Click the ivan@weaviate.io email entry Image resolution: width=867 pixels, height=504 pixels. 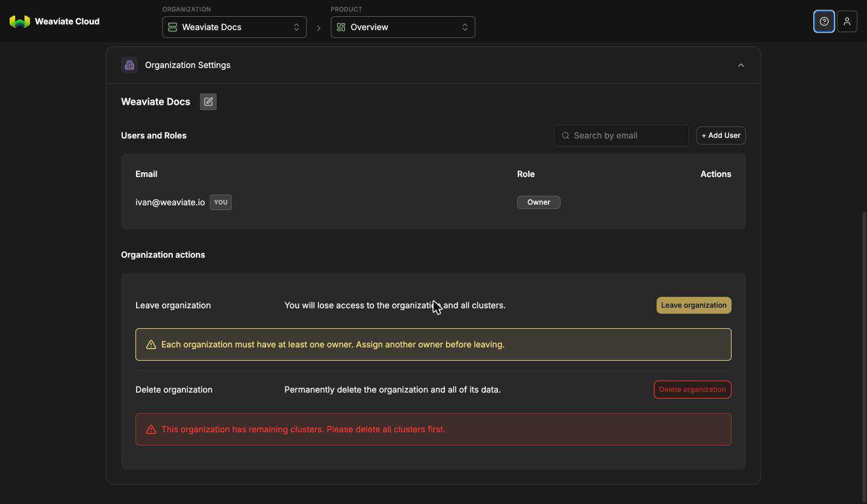(170, 202)
